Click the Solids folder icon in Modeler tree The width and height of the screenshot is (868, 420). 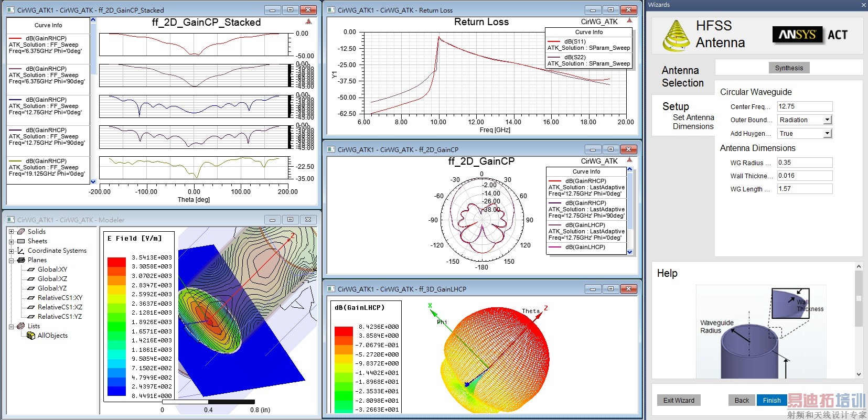[21, 231]
